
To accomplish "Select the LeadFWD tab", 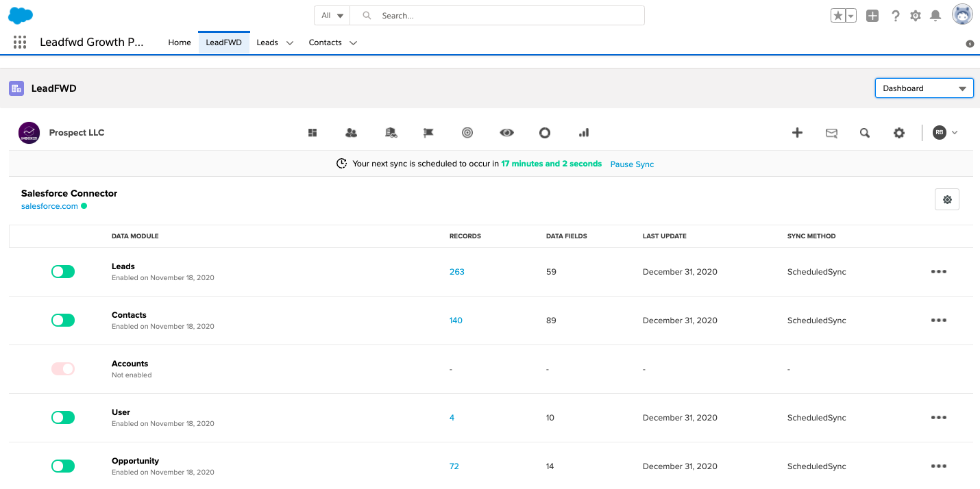I will point(224,42).
